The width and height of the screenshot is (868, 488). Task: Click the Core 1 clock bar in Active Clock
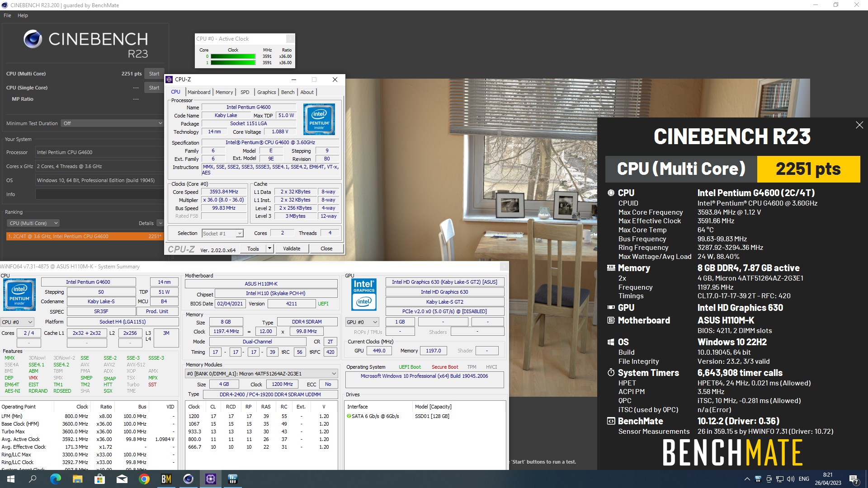tap(233, 63)
